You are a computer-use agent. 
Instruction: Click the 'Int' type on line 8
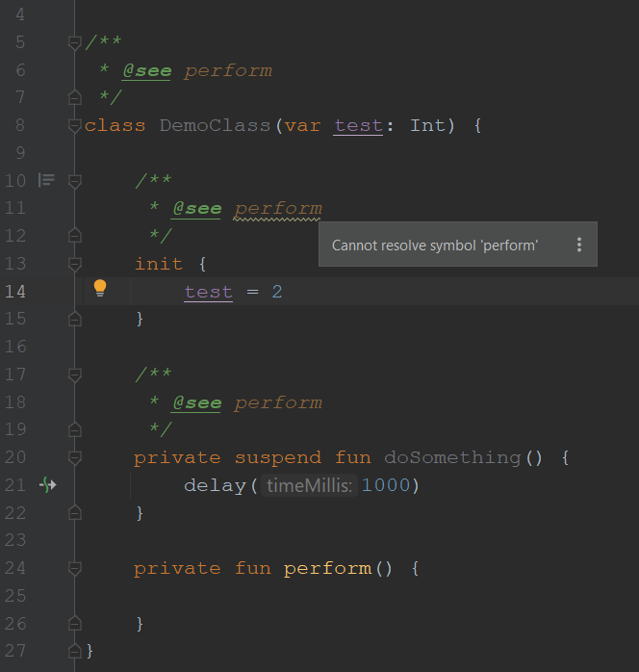427,125
